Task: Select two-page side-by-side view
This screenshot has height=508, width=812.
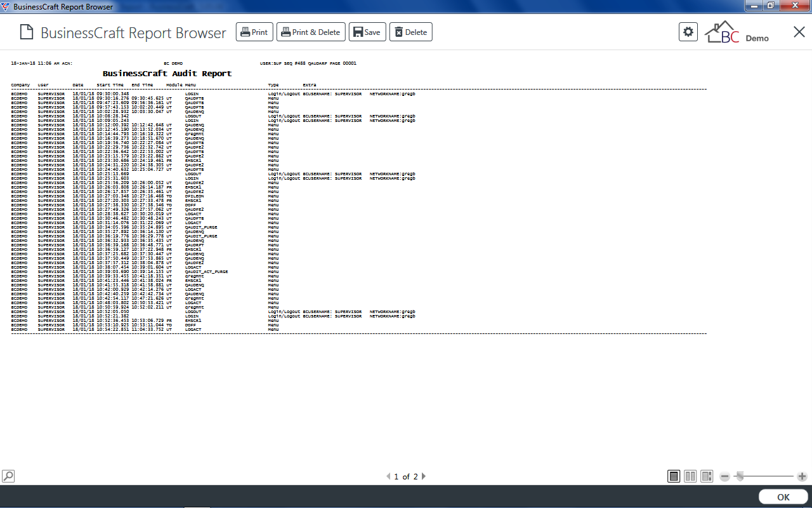Action: [x=690, y=476]
